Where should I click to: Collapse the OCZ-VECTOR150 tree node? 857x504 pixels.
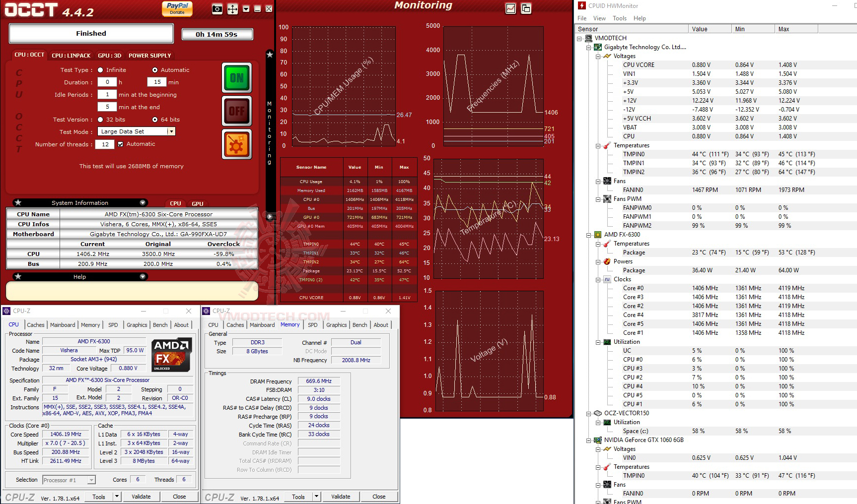click(589, 413)
